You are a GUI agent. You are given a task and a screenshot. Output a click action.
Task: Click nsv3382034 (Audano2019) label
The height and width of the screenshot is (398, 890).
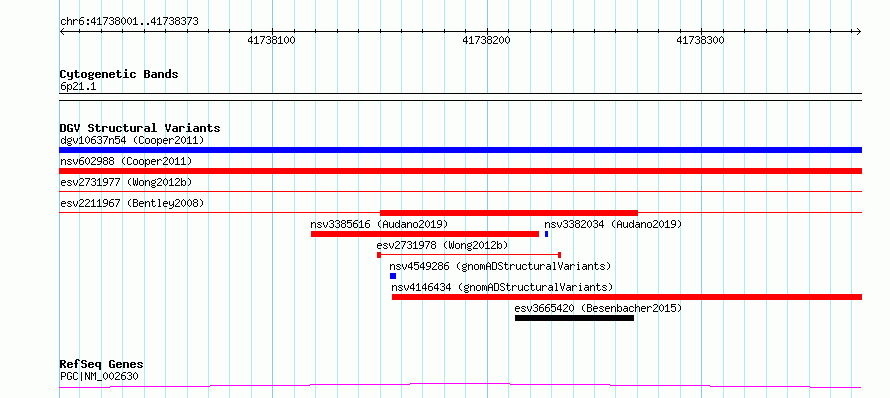tap(613, 224)
